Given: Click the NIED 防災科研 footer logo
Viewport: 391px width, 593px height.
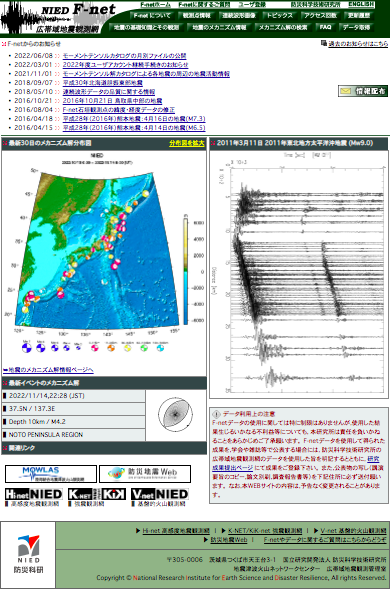Looking at the screenshot, I should [28, 554].
